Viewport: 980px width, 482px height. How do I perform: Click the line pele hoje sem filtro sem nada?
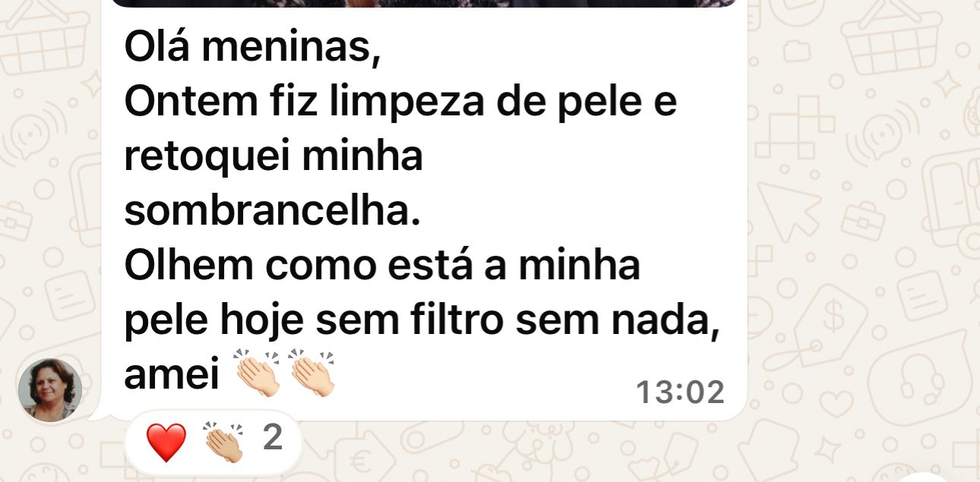(422, 322)
